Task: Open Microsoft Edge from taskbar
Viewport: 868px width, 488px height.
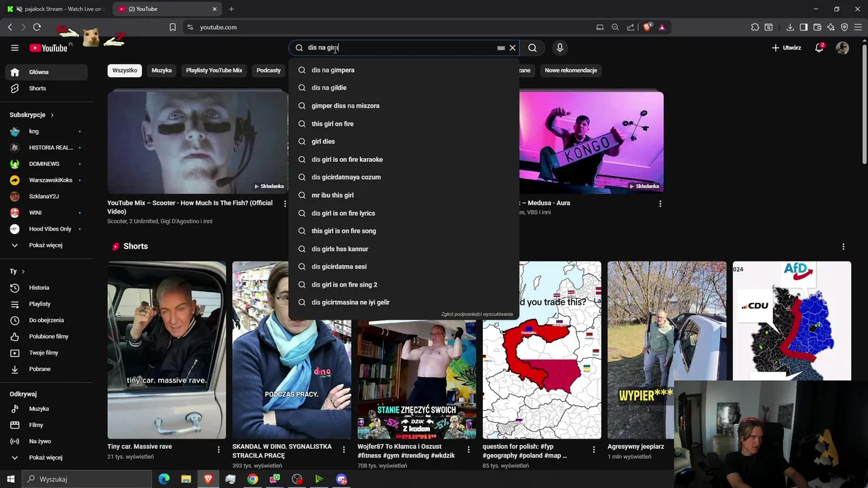Action: click(x=164, y=479)
